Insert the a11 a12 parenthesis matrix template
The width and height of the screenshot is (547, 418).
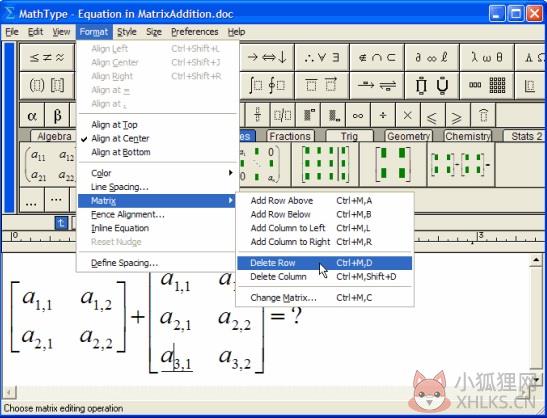coord(49,164)
